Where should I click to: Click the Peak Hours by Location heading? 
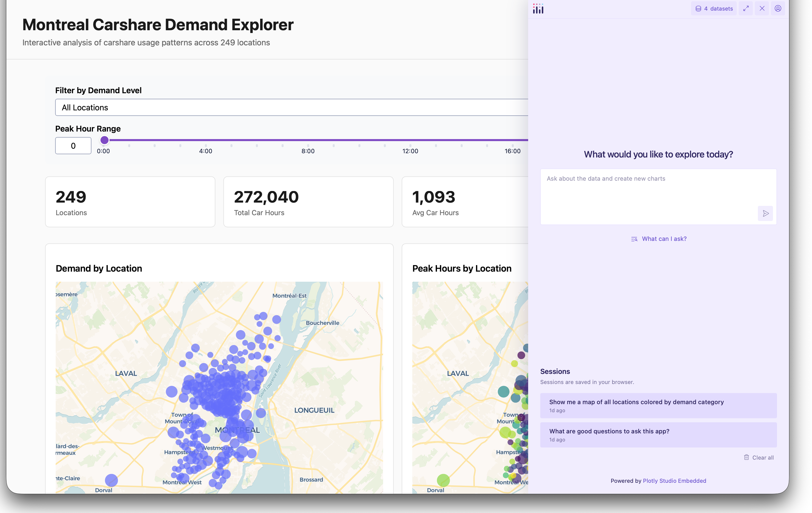[x=462, y=269]
